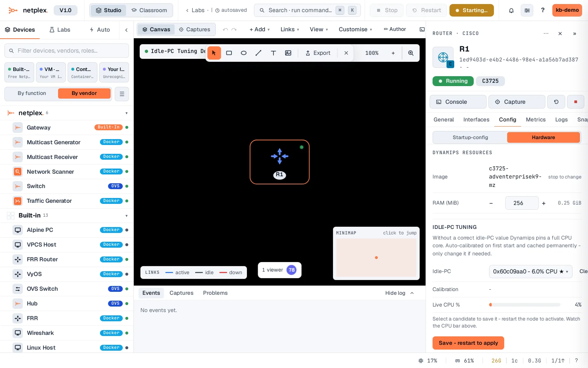
Task: Open the Idle-PC value dropdown
Action: click(x=531, y=272)
